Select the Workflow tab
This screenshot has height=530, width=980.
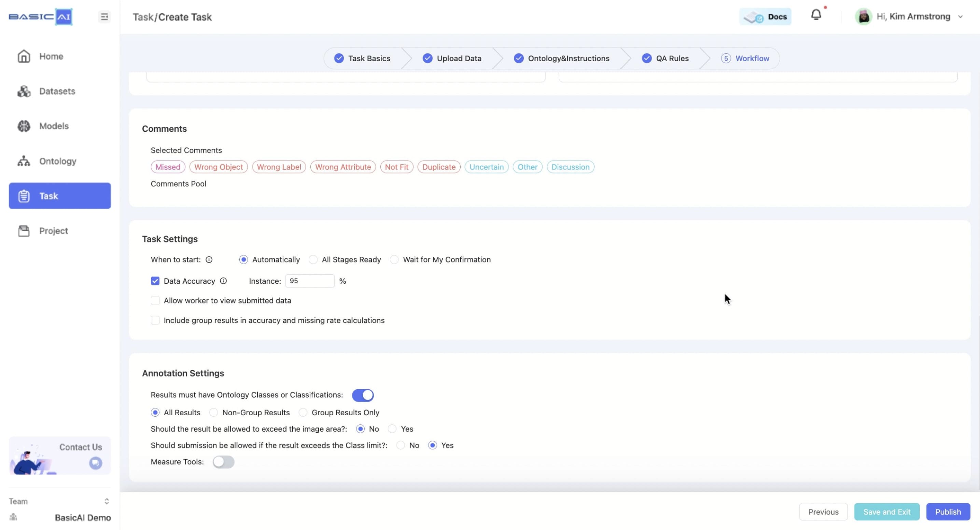coord(752,58)
